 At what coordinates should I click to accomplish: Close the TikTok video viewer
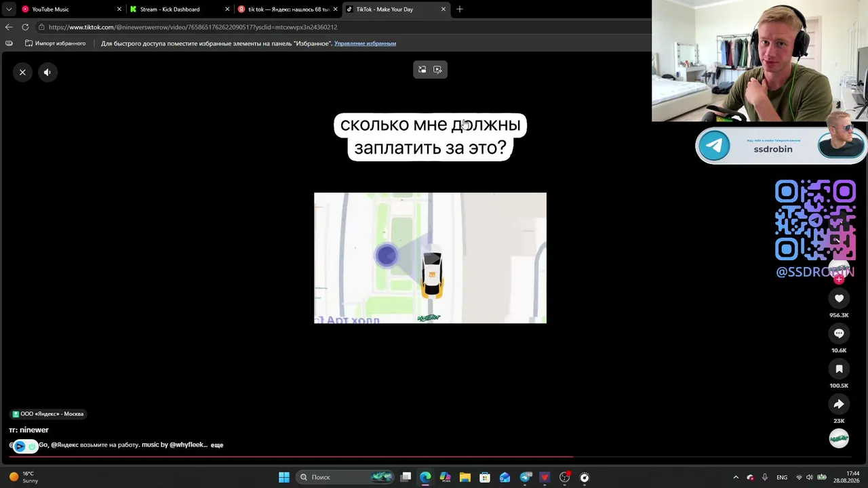pos(22,72)
